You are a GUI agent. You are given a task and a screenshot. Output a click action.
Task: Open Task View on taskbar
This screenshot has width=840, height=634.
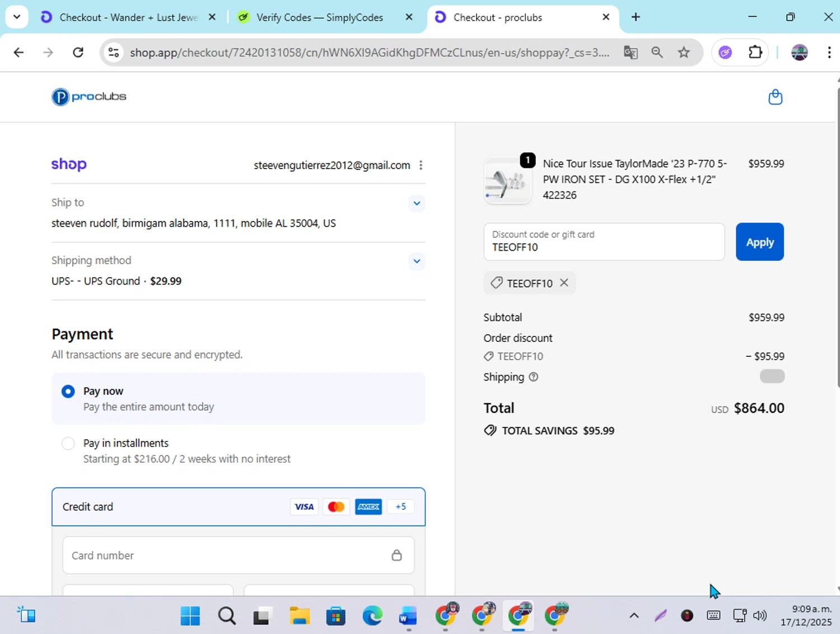(x=263, y=616)
